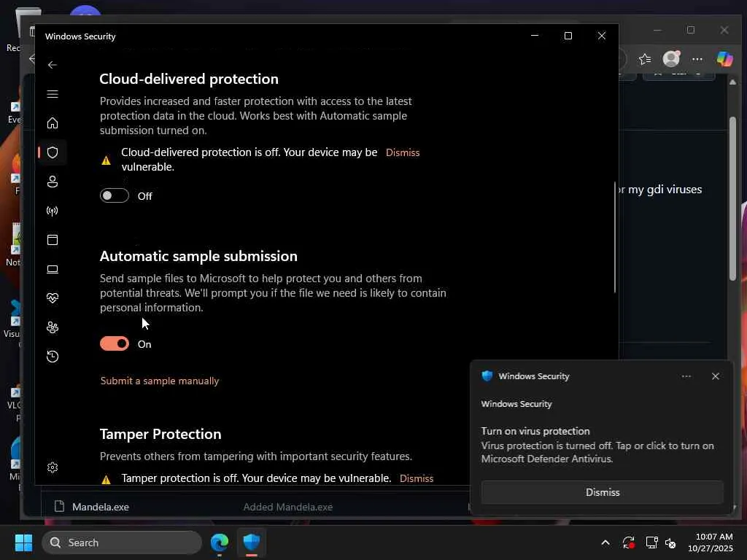747x560 pixels.
Task: Dismiss the Tamper protection warning
Action: (x=417, y=478)
